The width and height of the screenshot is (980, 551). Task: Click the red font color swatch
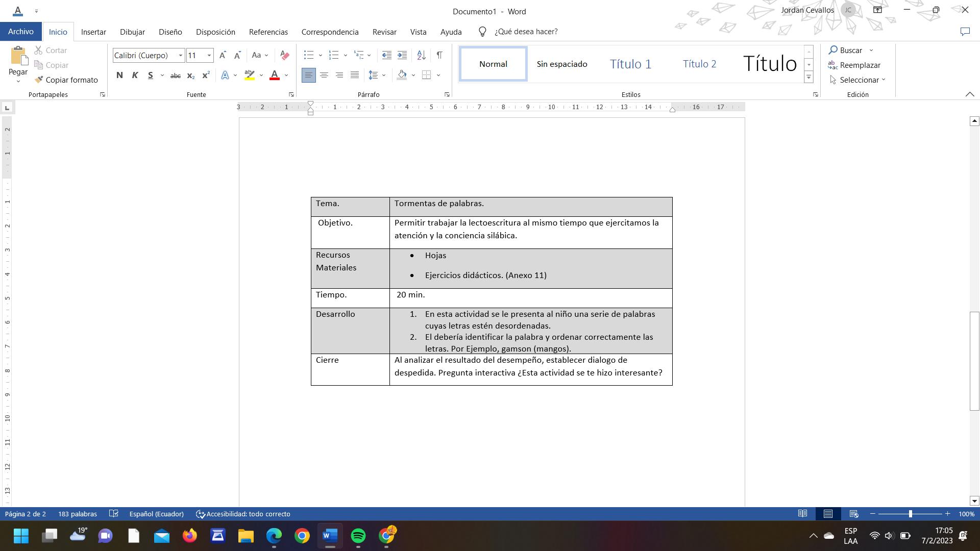pos(275,75)
